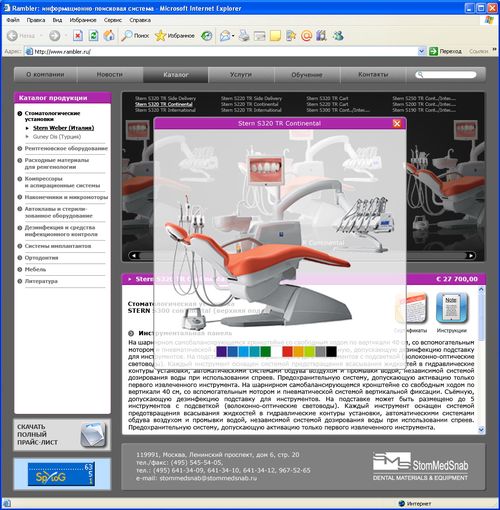Viewport: 500px width, 510px height.
Task: Open the Сертификаты document icon
Action: click(x=411, y=308)
